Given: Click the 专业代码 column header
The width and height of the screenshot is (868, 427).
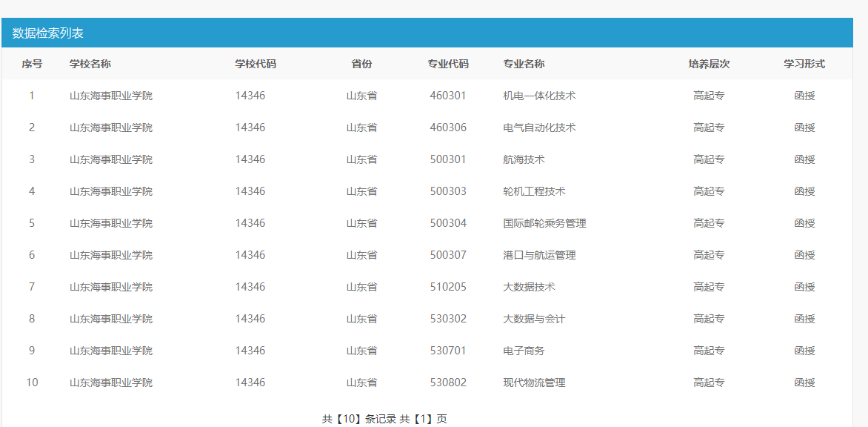Looking at the screenshot, I should coord(448,64).
